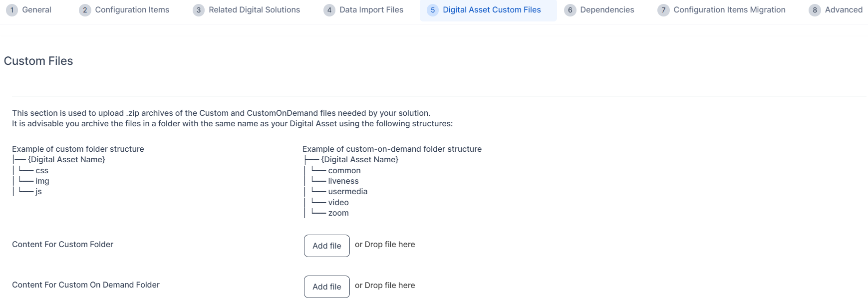Click the common folder entry

(x=344, y=171)
